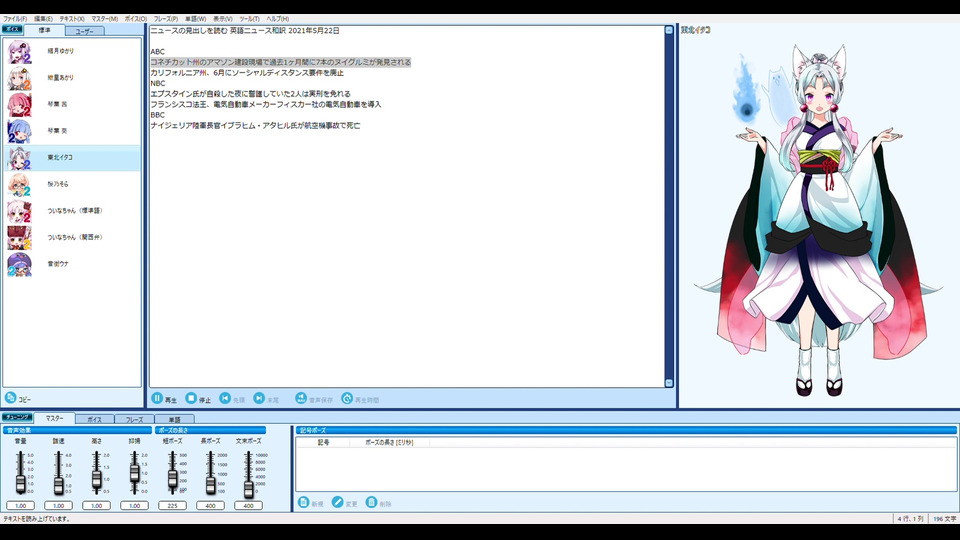Screen dimensions: 960x540
Task: Select the フレーズ tuning tab
Action: point(134,419)
